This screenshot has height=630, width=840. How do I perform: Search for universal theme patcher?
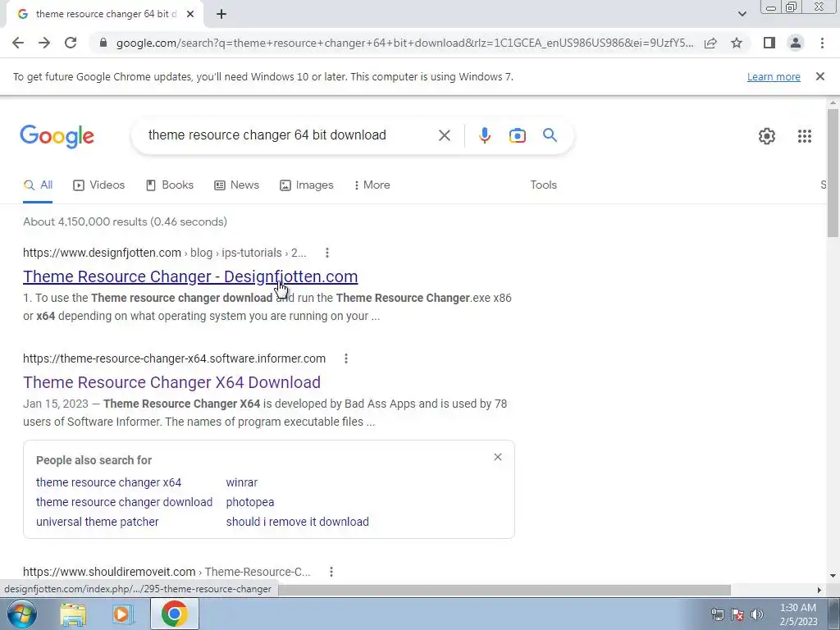coord(97,522)
